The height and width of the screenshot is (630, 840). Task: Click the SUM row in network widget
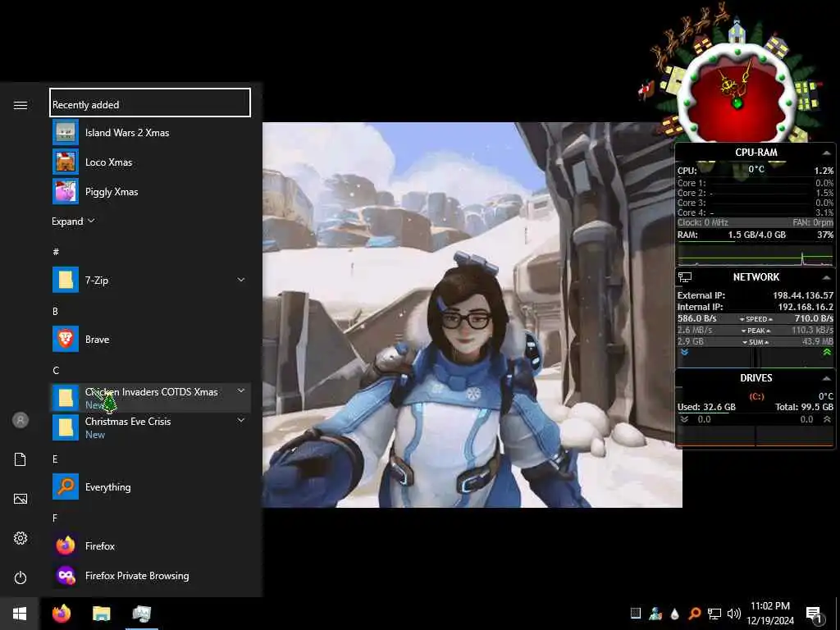756,342
